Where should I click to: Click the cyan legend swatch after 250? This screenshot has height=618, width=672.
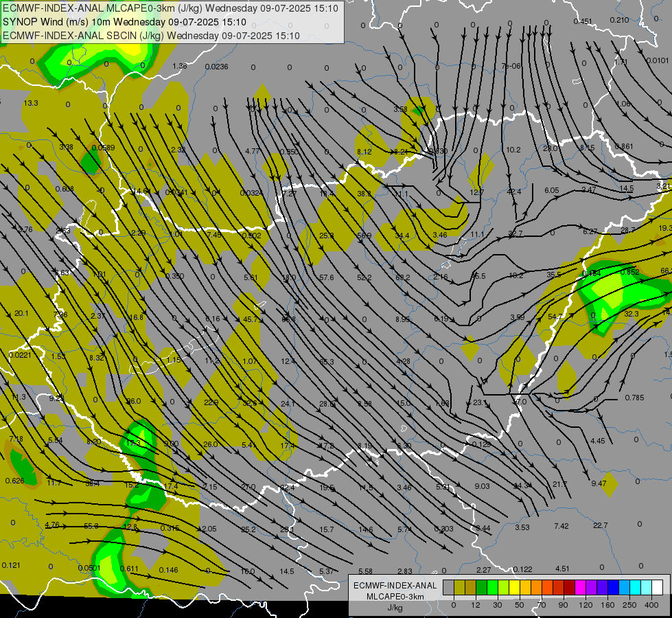click(x=635, y=588)
